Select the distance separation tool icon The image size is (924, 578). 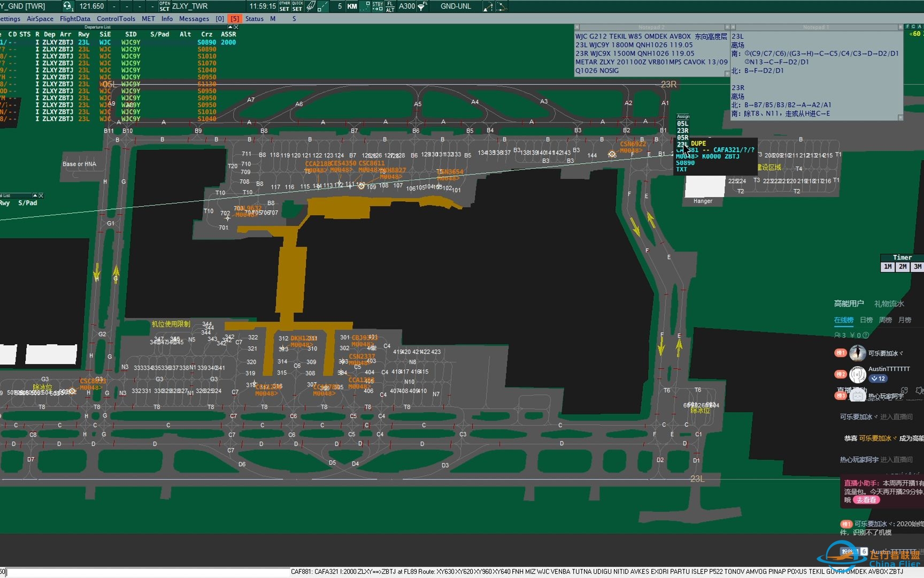(322, 6)
